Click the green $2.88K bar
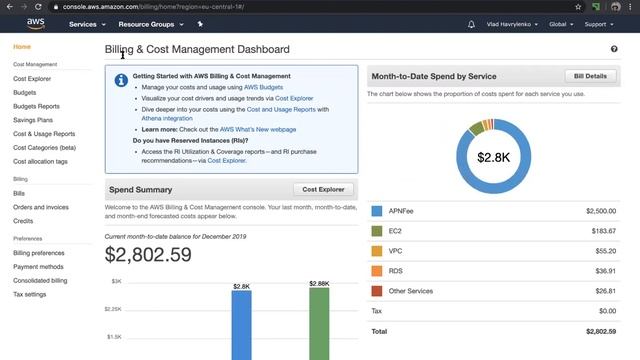This screenshot has width=640, height=360. click(x=319, y=324)
